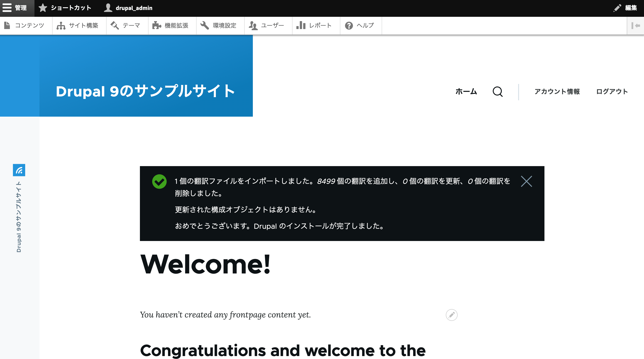Open the ショートカット star menu
The width and height of the screenshot is (644, 359).
65,8
